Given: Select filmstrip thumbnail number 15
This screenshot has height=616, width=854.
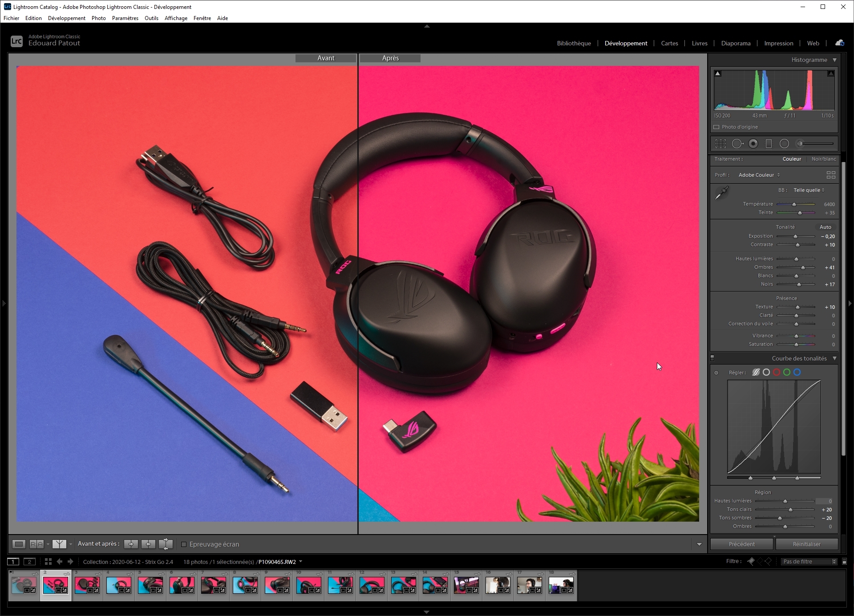Looking at the screenshot, I should click(x=466, y=585).
